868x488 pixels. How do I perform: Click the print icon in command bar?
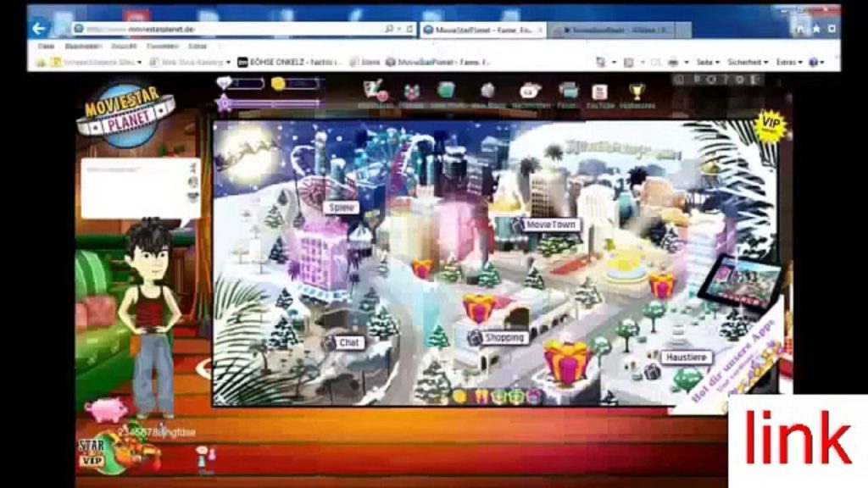pyautogui.click(x=672, y=63)
